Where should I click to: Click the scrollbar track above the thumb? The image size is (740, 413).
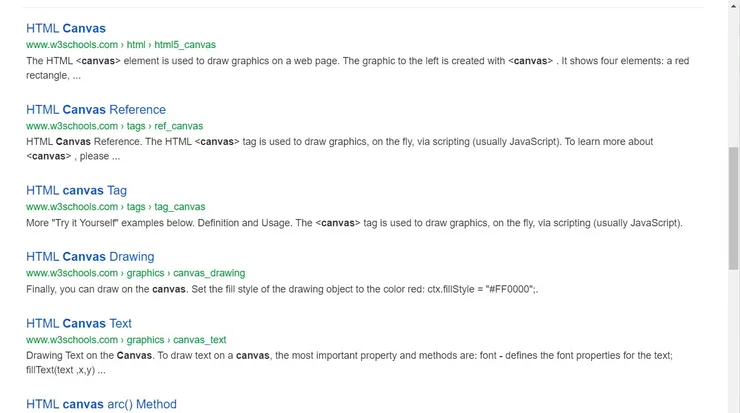(x=733, y=80)
